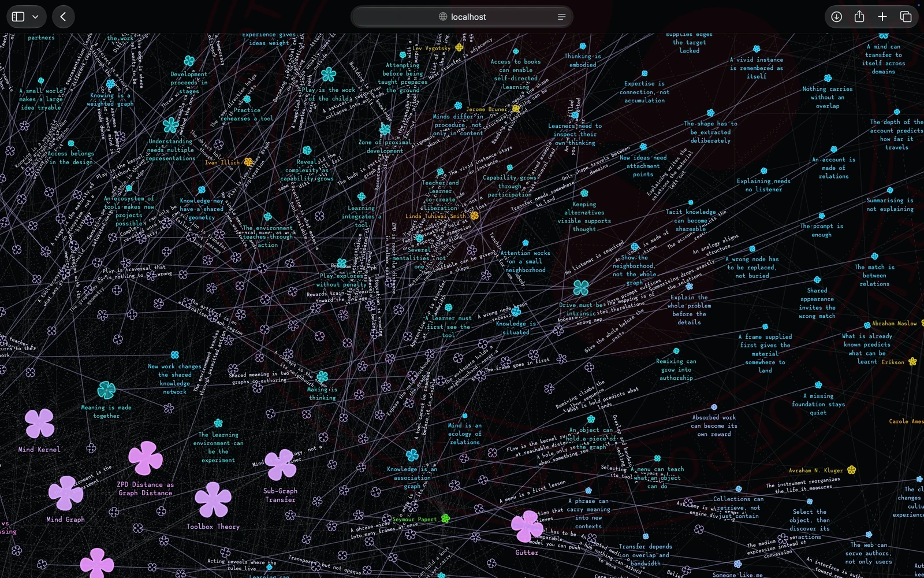Click 'Keeping alternatives visible supports thought'

point(584,217)
